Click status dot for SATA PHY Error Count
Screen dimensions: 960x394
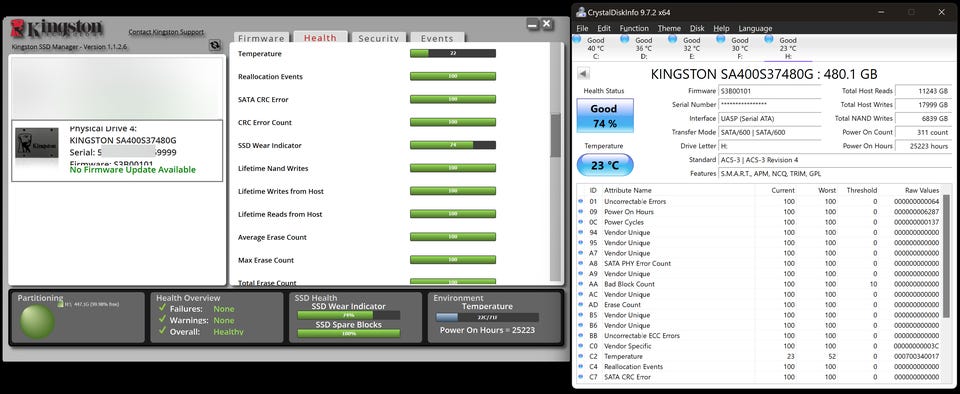581,263
